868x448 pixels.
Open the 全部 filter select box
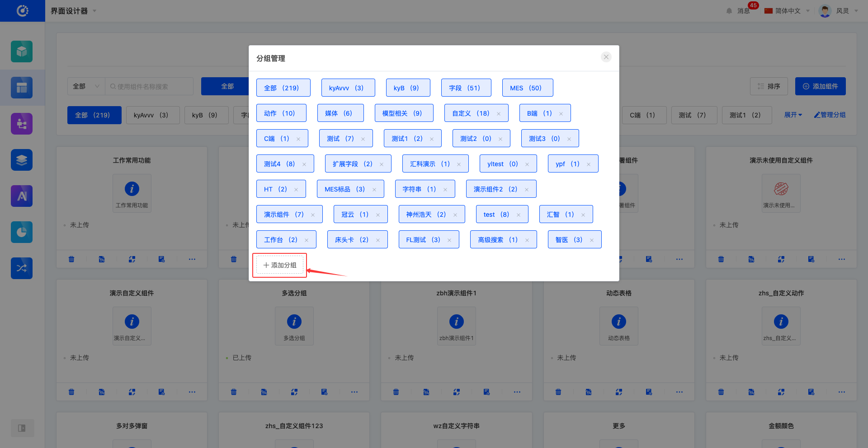coord(86,86)
